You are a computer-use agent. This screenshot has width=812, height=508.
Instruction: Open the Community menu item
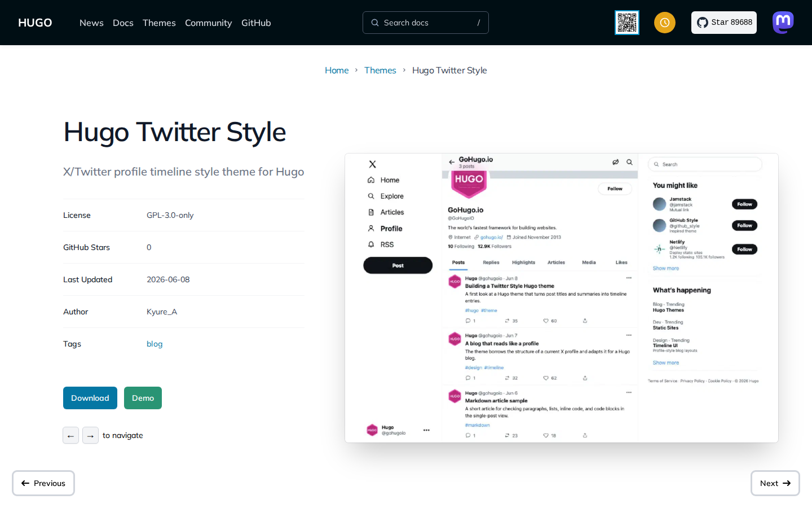208,23
